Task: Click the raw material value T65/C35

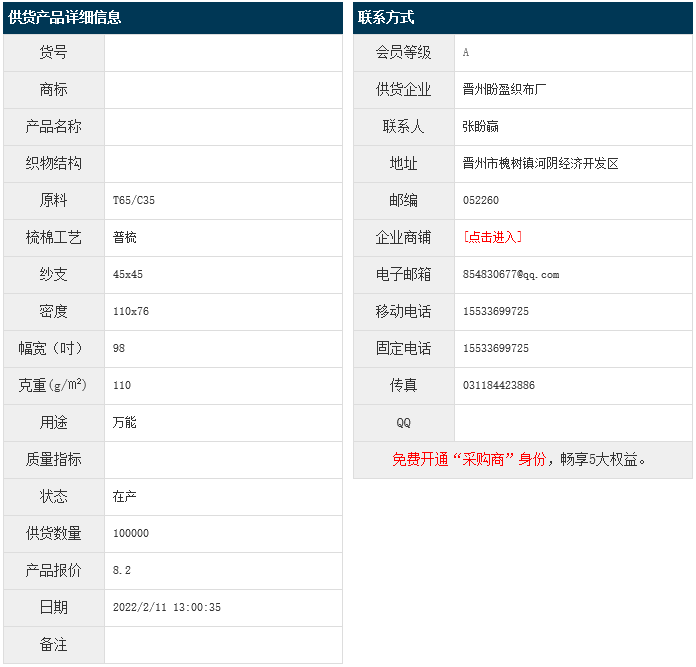Action: (x=134, y=200)
